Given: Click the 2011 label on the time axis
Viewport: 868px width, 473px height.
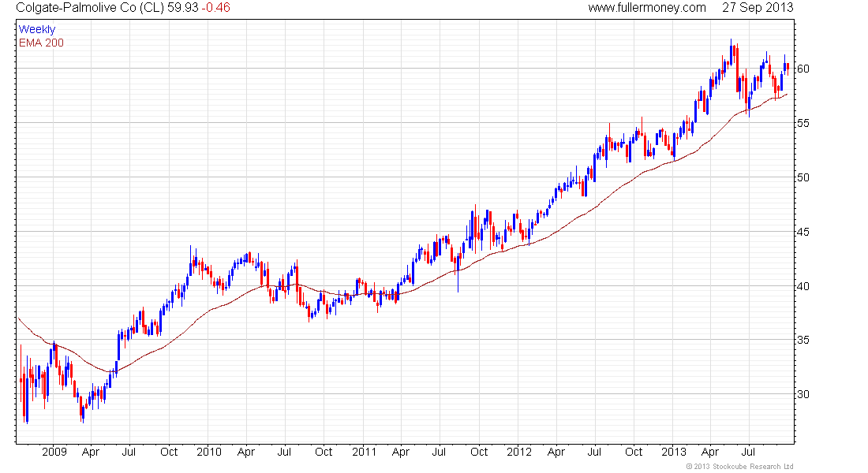Looking at the screenshot, I should 365,452.
